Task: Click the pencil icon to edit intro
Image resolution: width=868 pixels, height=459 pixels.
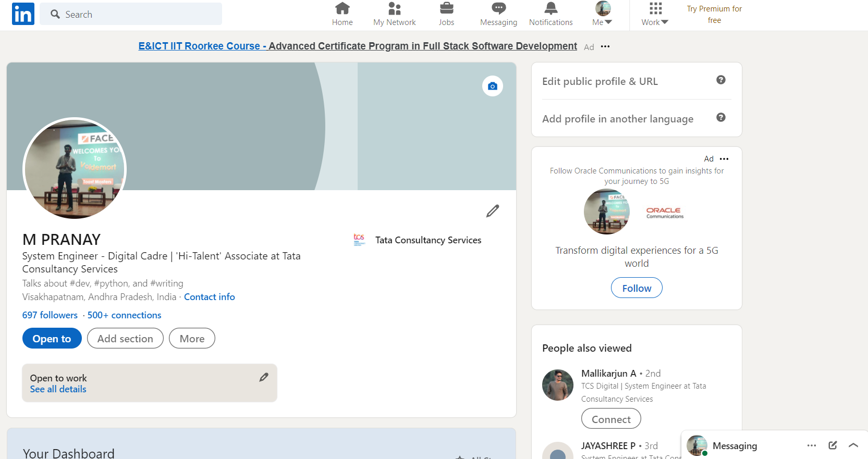Action: click(x=493, y=211)
